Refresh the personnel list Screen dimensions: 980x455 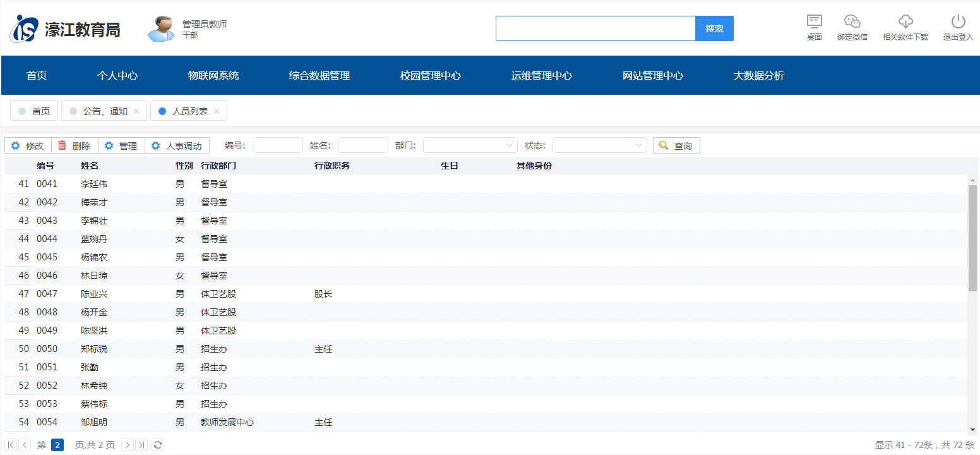point(158,445)
